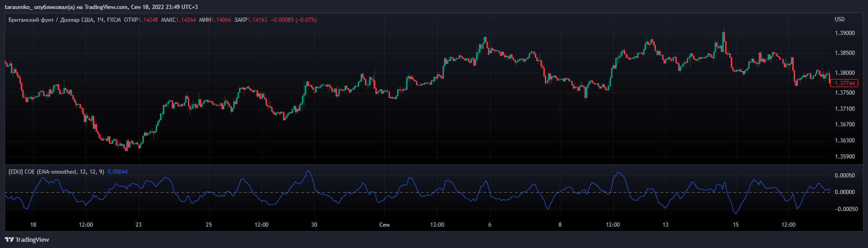Click the date label 30 on time axis

(314, 225)
